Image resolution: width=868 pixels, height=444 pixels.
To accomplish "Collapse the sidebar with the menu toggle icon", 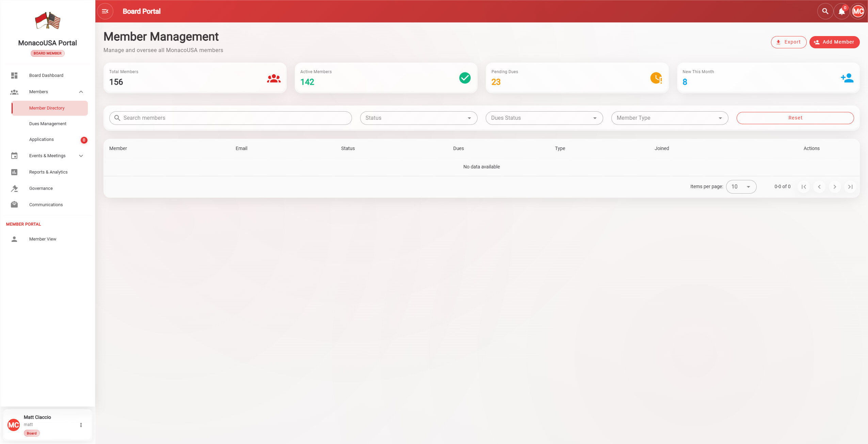I will [105, 11].
